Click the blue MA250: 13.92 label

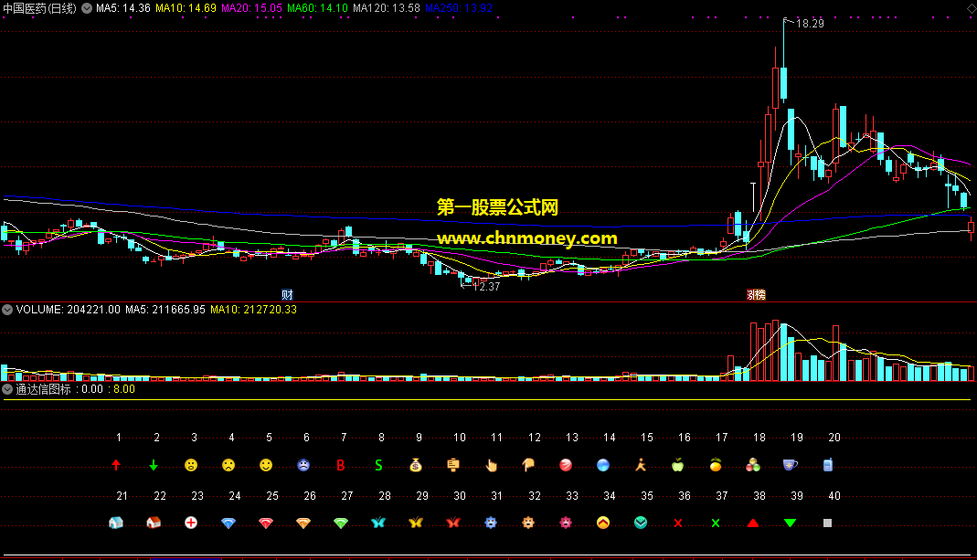pos(459,8)
